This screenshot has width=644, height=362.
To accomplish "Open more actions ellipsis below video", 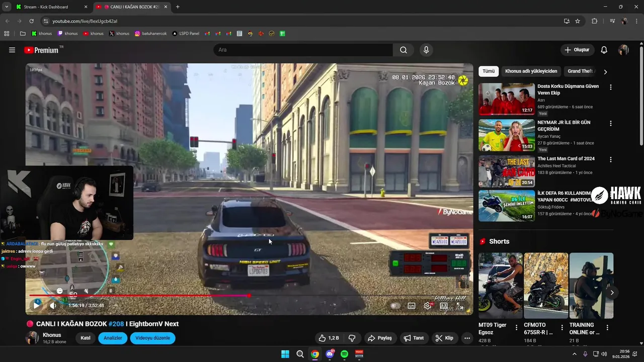I will point(467,338).
